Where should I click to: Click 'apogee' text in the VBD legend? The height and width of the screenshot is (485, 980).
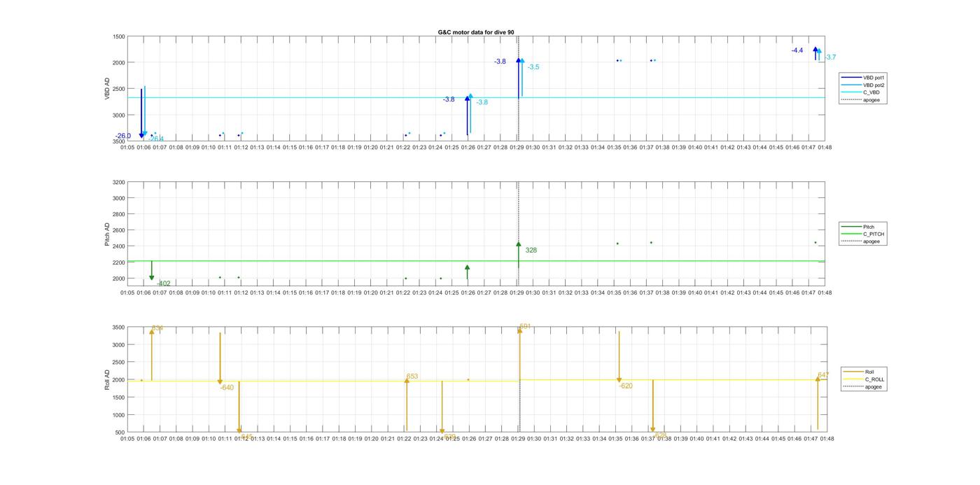coord(871,99)
